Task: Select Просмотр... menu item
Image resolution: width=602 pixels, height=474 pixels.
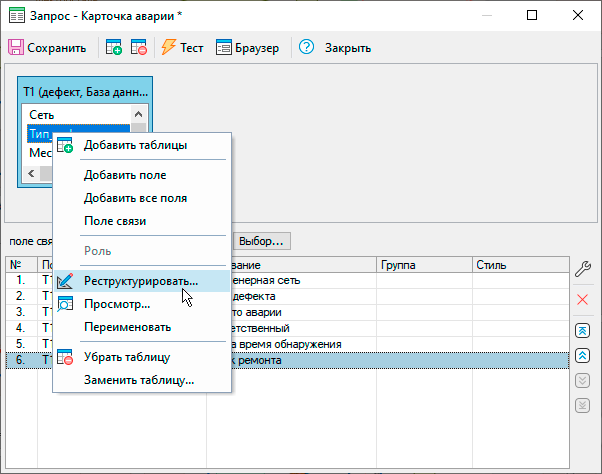Action: click(x=117, y=304)
